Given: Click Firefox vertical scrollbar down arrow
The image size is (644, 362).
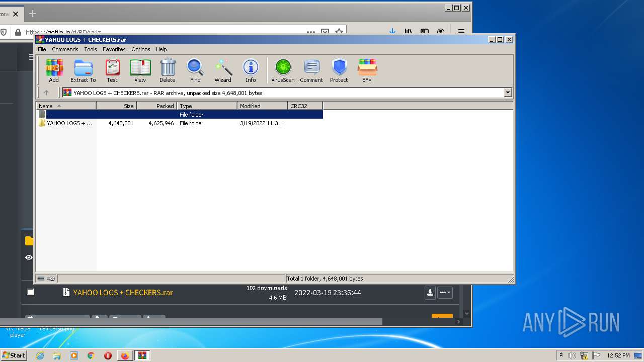Looking at the screenshot, I should 466,313.
